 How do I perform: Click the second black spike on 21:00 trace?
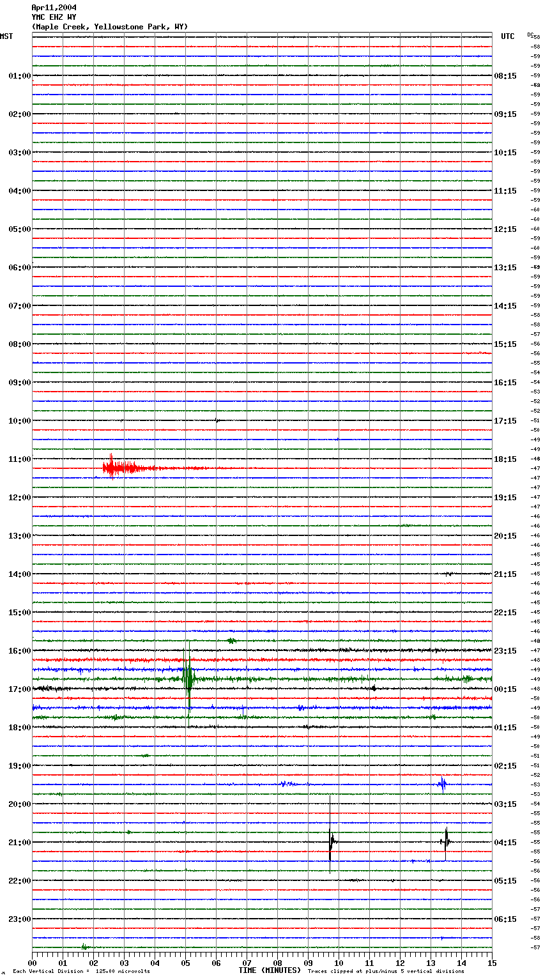point(446,842)
